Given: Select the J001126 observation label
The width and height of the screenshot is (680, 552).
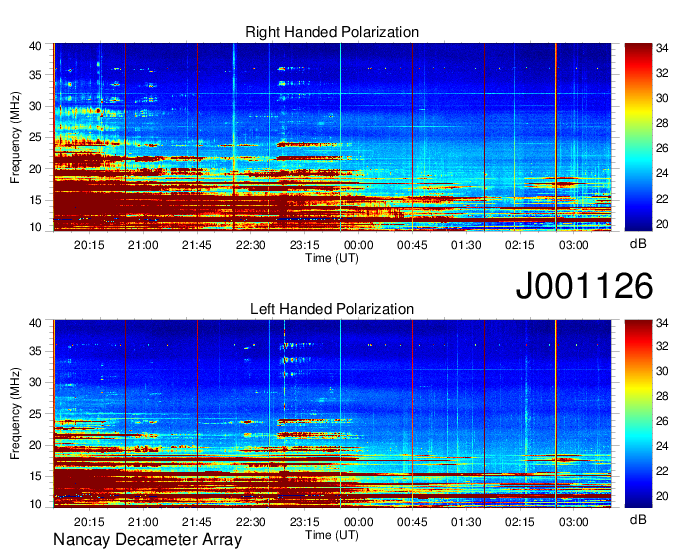Looking at the screenshot, I should point(584,286).
